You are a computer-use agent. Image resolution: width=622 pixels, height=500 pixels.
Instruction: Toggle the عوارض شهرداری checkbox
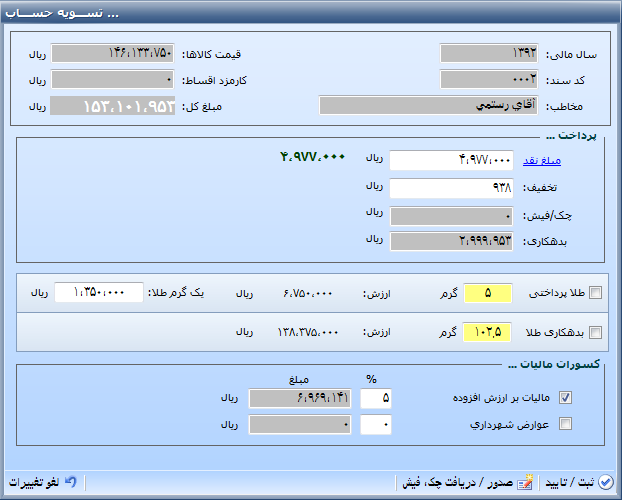click(566, 424)
